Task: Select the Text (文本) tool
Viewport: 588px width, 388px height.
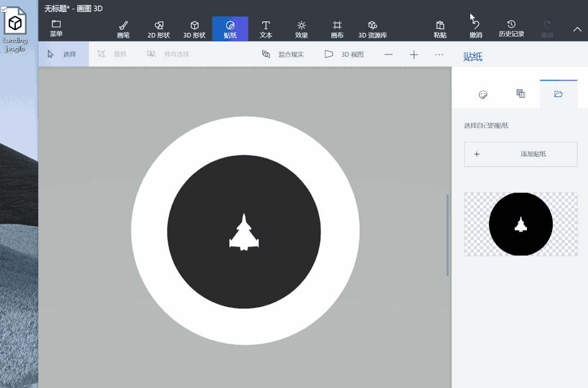Action: (x=266, y=29)
